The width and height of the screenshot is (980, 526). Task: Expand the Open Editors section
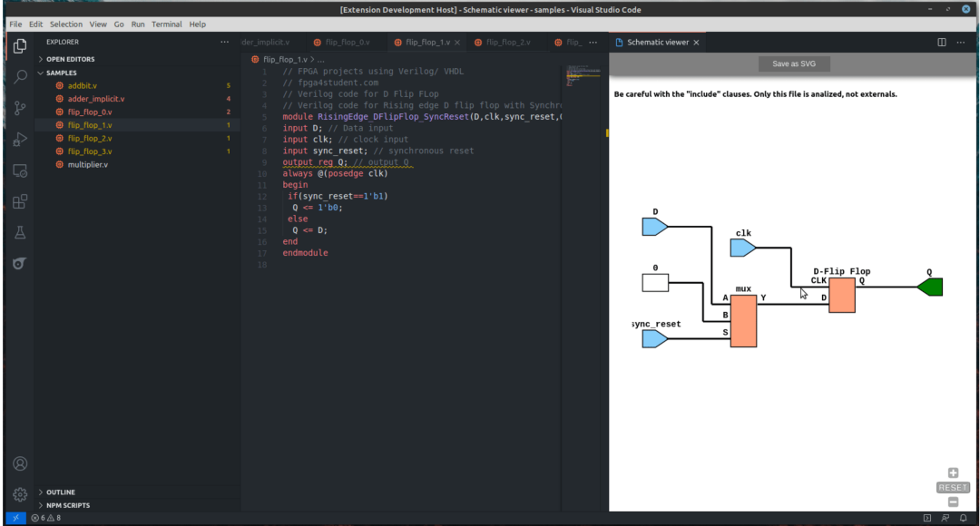point(70,59)
